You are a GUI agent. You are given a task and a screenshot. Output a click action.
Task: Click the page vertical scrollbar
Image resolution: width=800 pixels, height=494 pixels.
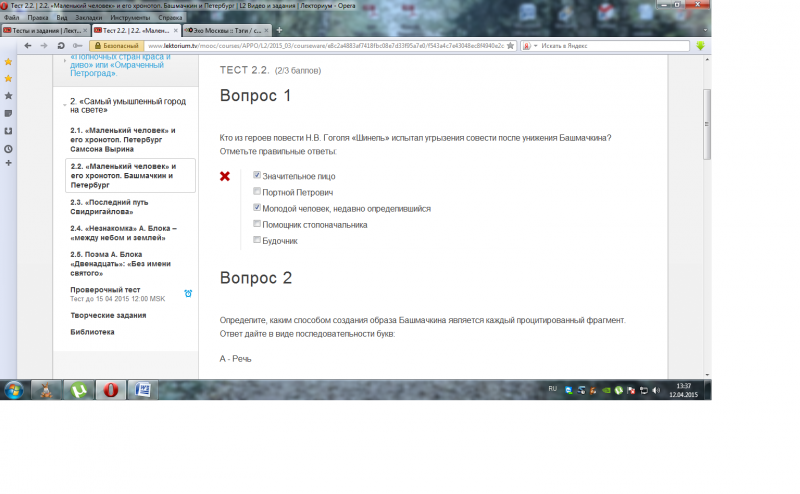(x=706, y=200)
